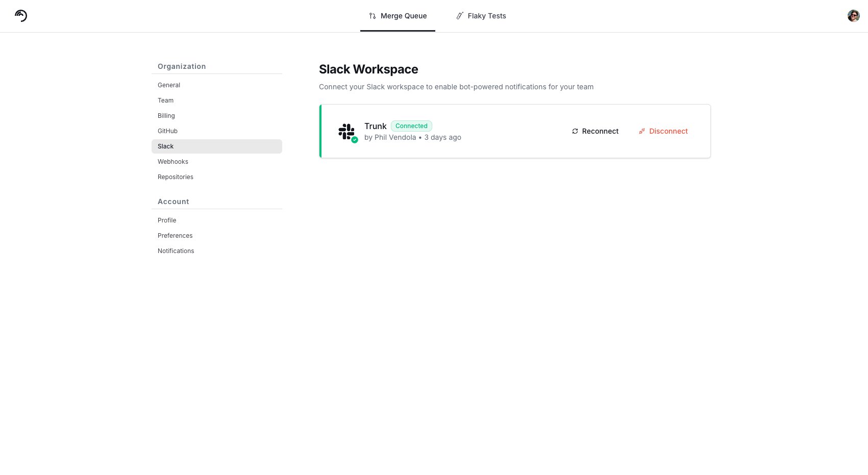
Task: Switch to the Flaky Tests tab
Action: [481, 16]
